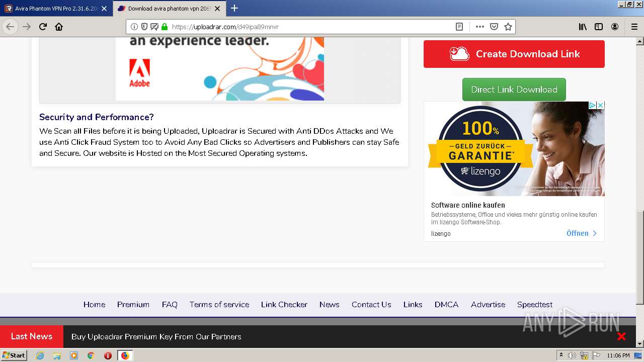Open the News footer link
Viewport: 644px width, 362px height.
330,305
